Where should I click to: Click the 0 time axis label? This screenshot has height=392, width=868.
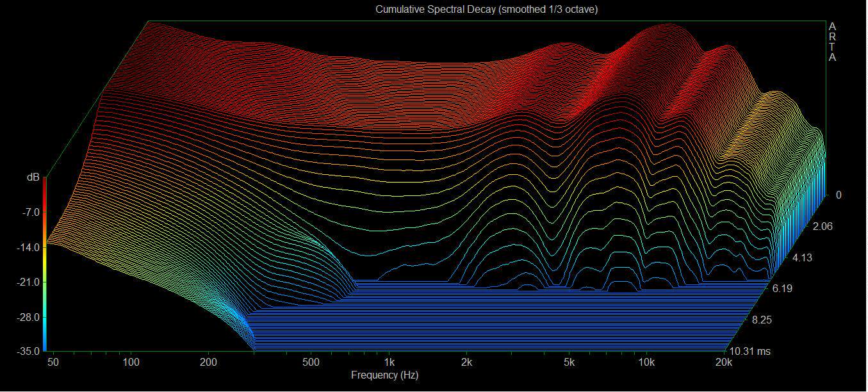pos(839,195)
